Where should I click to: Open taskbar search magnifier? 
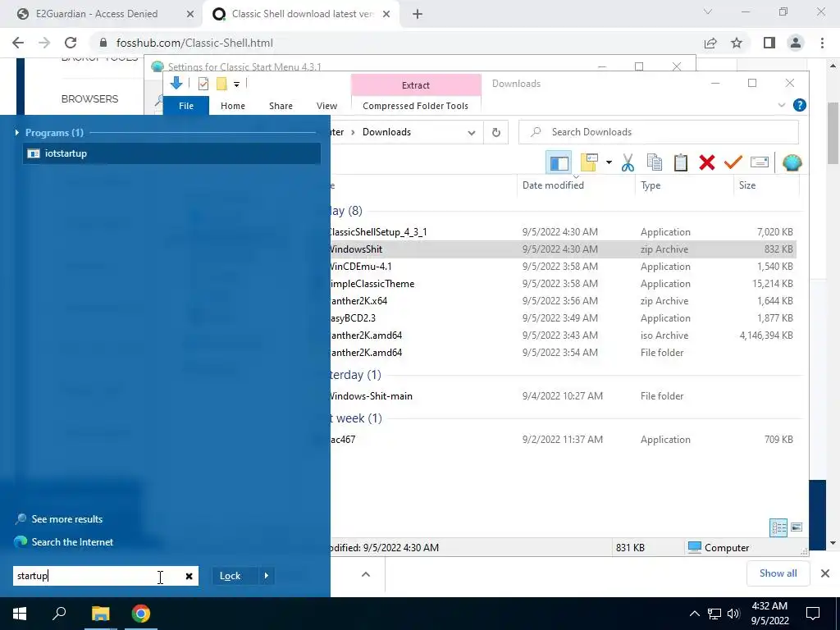point(59,614)
